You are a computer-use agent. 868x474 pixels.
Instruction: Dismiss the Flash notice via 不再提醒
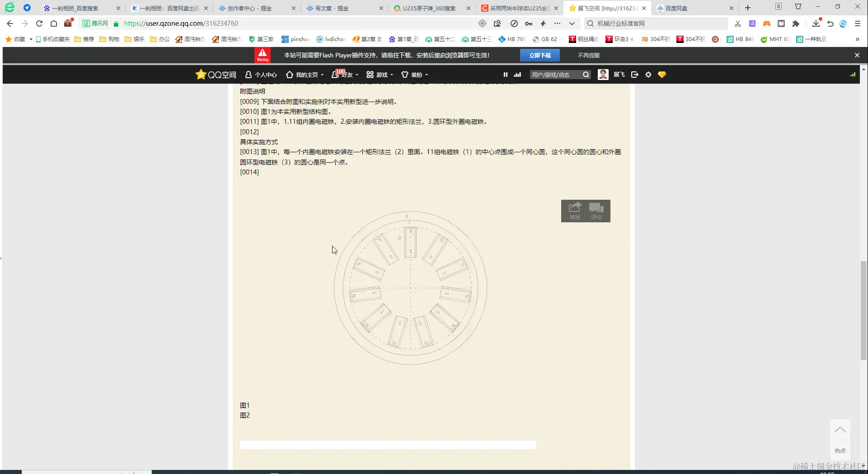[588, 55]
